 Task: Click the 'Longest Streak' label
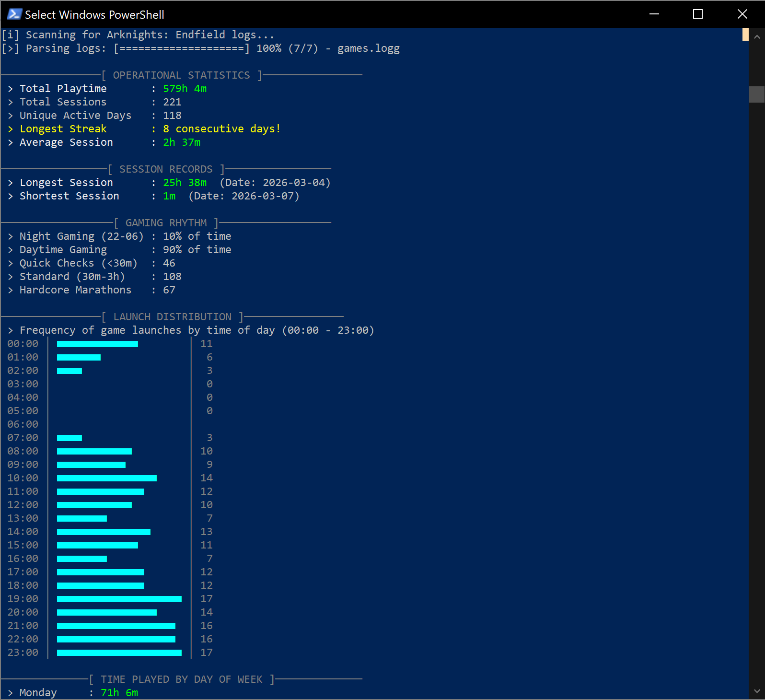click(x=63, y=129)
